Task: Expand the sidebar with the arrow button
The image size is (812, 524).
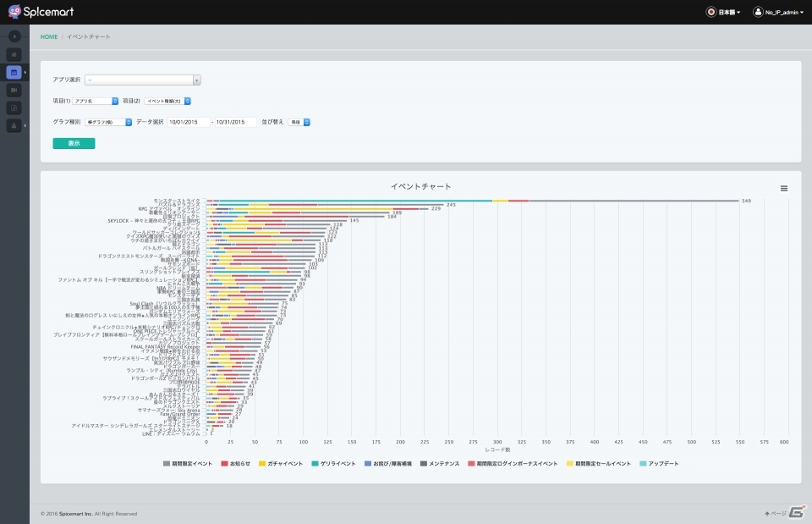Action: (x=14, y=36)
